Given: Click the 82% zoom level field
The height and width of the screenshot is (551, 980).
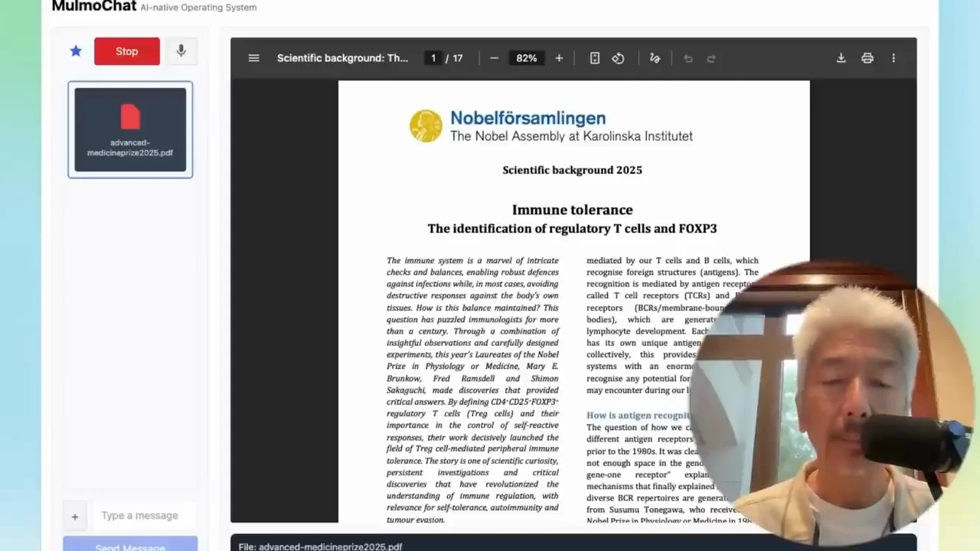Looking at the screenshot, I should [527, 58].
